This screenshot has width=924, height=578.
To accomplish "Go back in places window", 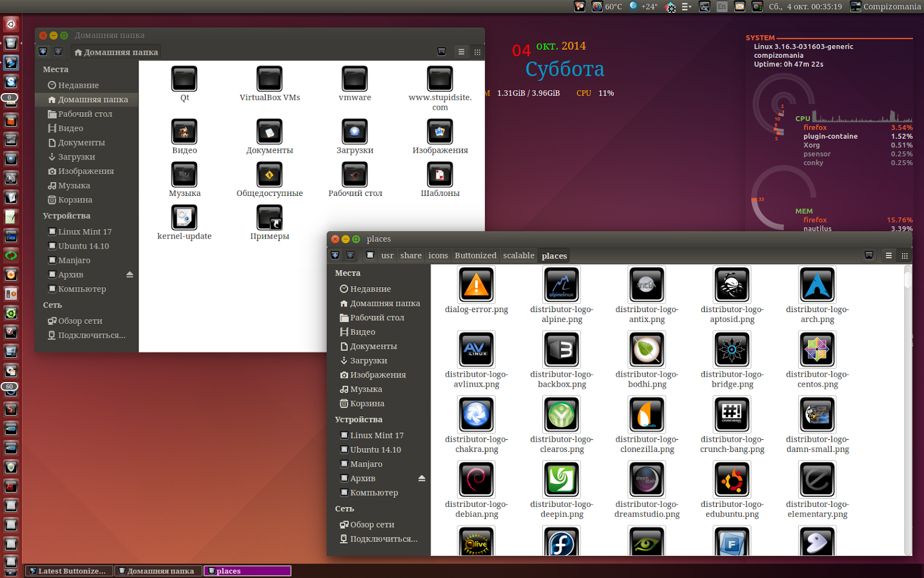I will tap(335, 255).
